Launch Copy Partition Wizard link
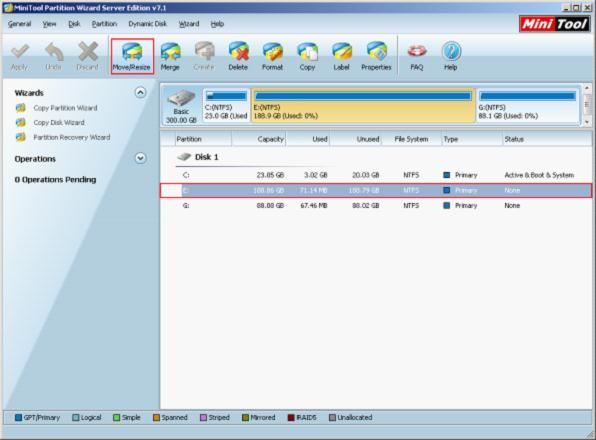 (x=65, y=108)
